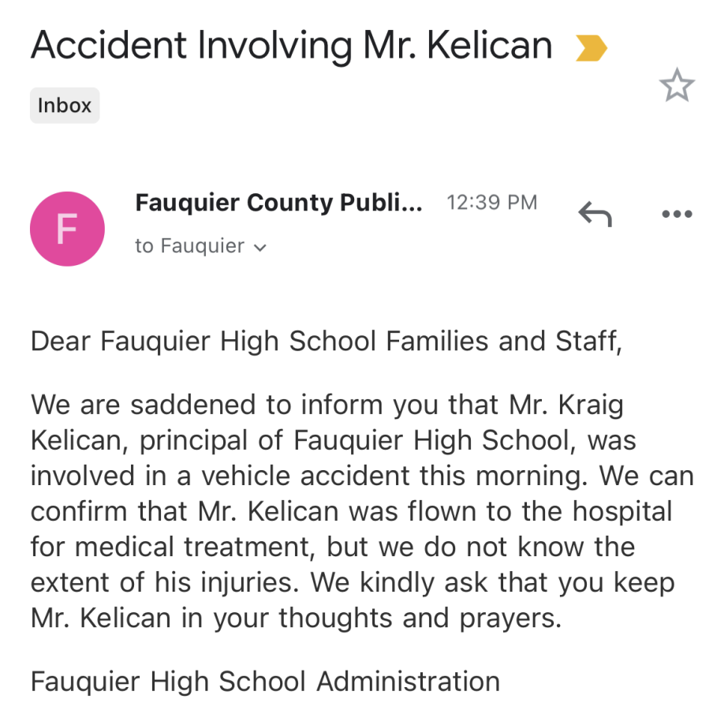Tap the pink F sender avatar

[x=67, y=229]
